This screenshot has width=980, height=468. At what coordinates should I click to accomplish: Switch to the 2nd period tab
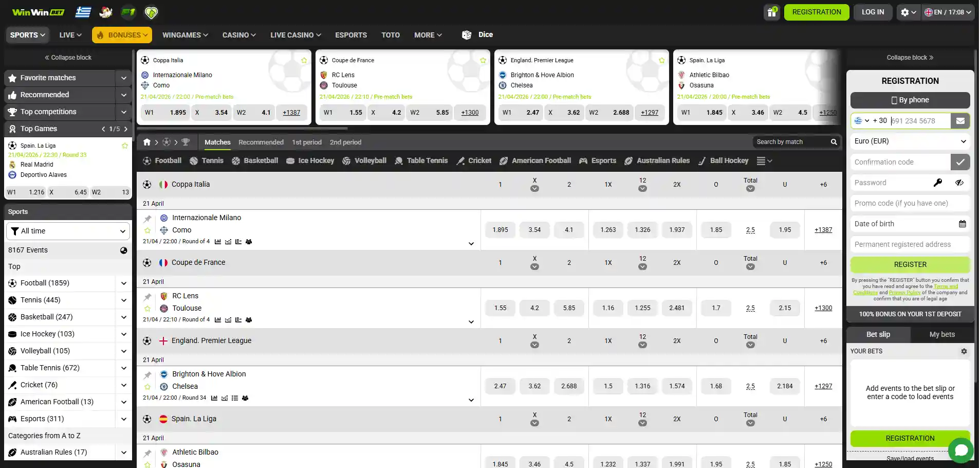tap(345, 142)
